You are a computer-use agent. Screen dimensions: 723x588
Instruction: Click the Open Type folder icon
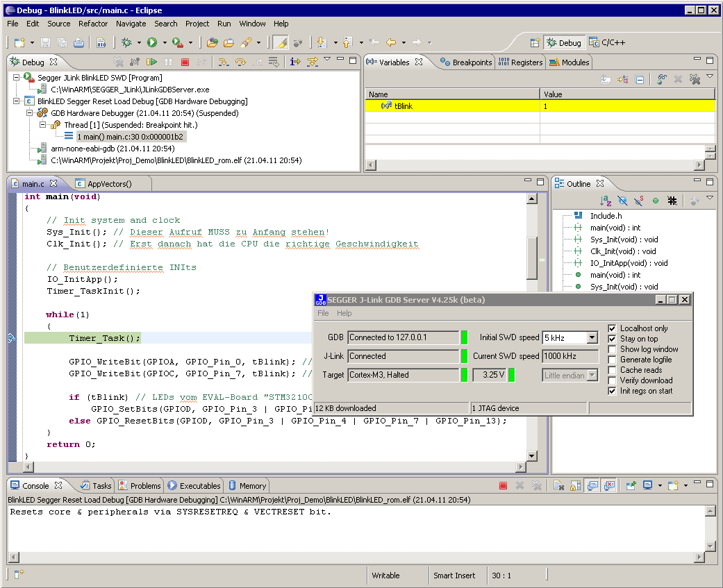pyautogui.click(x=212, y=43)
